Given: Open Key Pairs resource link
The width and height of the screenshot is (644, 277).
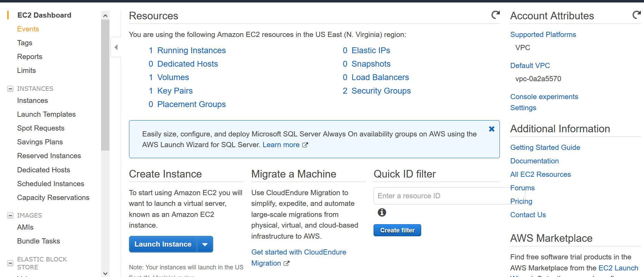Looking at the screenshot, I should coord(175,91).
